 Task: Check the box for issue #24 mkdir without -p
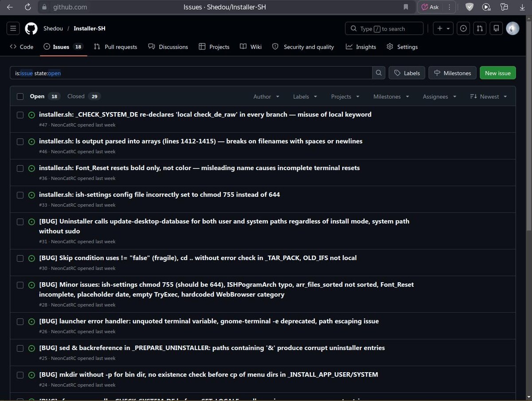pos(20,375)
